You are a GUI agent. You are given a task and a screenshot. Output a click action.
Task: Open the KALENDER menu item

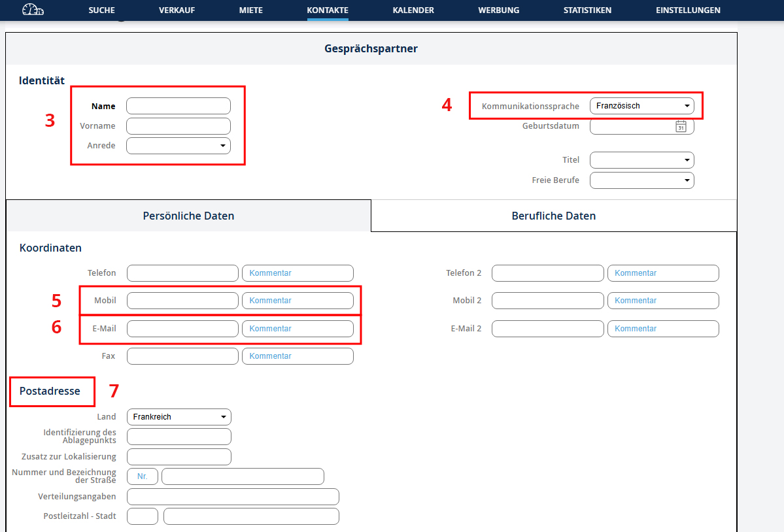pos(413,10)
